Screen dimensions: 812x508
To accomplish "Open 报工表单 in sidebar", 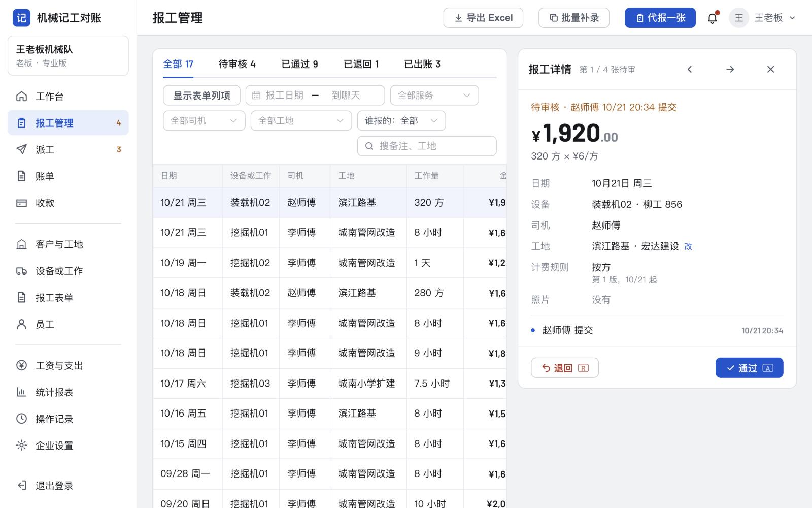I will 68,298.
